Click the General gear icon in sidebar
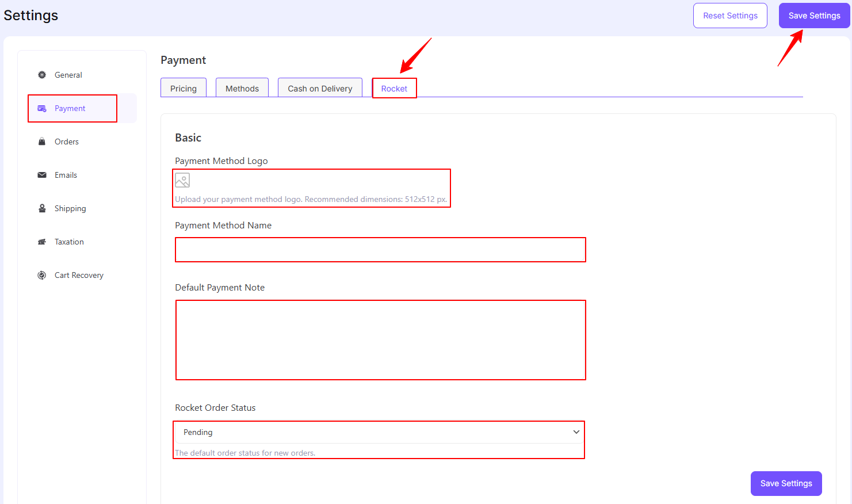The height and width of the screenshot is (504, 852). tap(42, 75)
